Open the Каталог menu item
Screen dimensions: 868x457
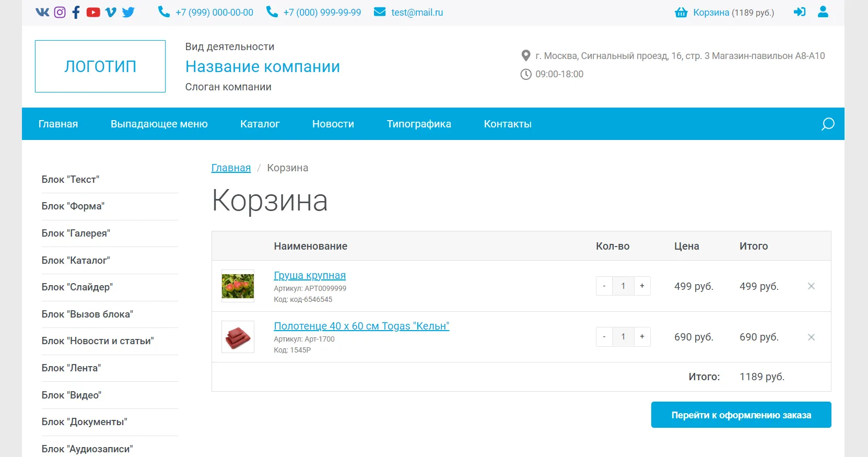click(x=260, y=124)
